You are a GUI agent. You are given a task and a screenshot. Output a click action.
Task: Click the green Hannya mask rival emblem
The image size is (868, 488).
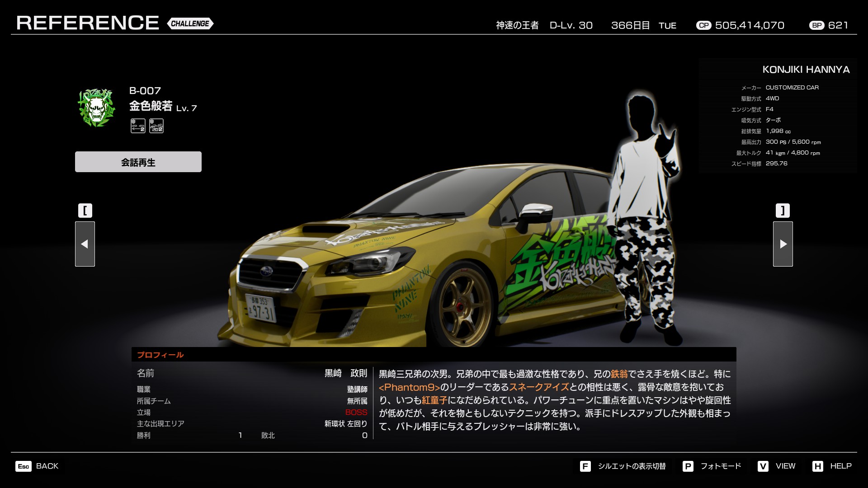click(96, 108)
